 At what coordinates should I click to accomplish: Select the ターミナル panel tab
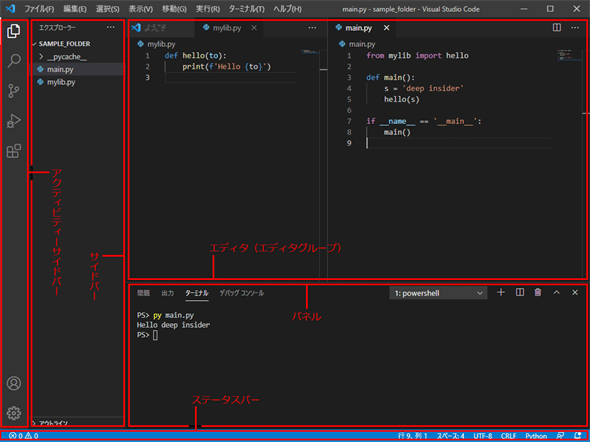pos(196,293)
